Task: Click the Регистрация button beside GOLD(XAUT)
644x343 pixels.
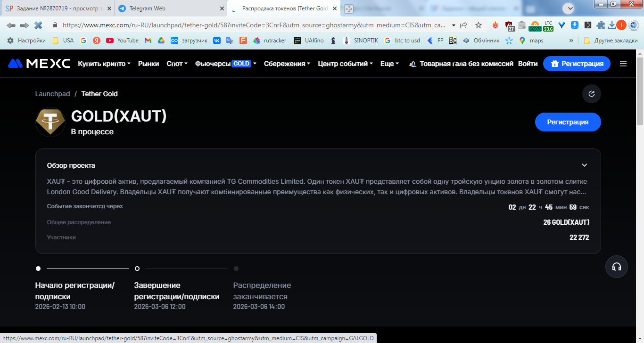Action: coord(568,122)
